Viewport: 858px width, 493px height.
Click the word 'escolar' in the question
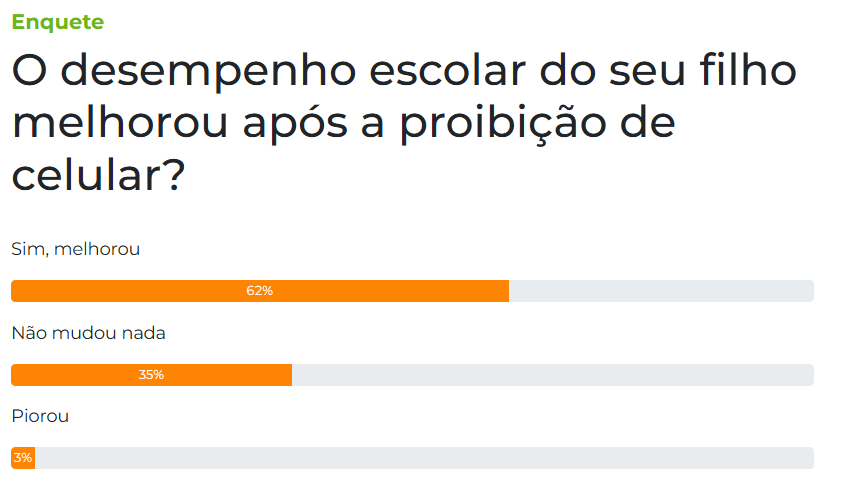tap(448, 71)
